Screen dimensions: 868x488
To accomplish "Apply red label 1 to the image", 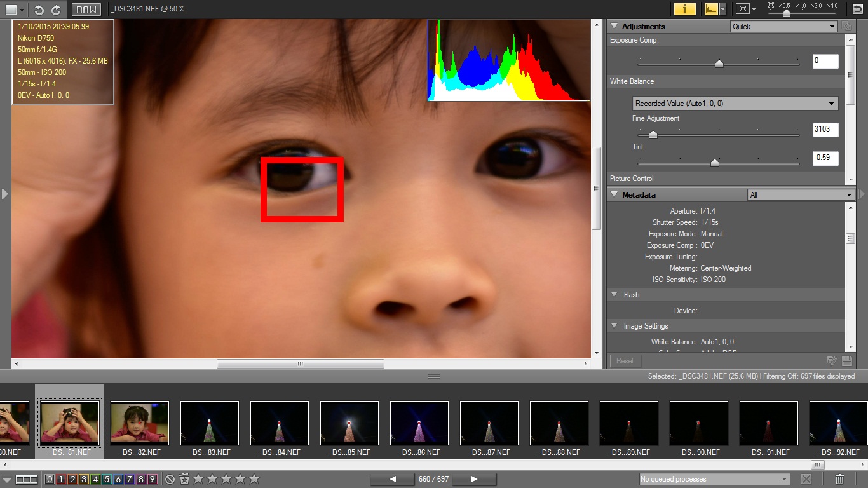I will coord(61,479).
